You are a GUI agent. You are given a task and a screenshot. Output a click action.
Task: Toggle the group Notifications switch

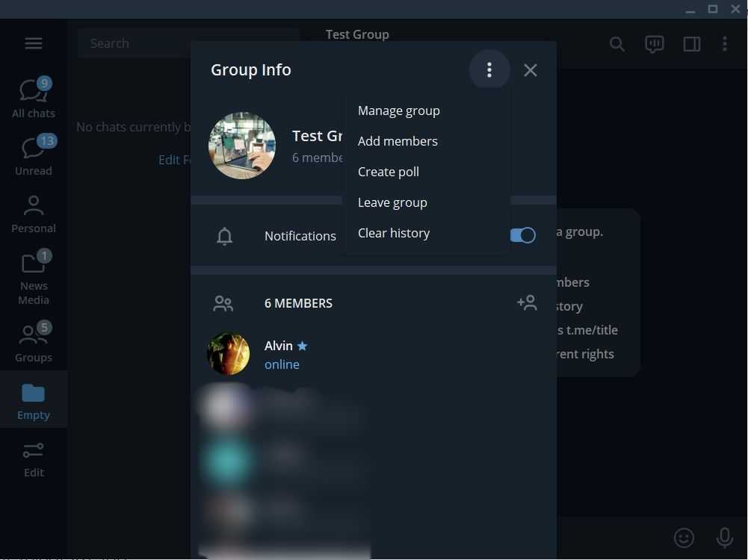[523, 235]
